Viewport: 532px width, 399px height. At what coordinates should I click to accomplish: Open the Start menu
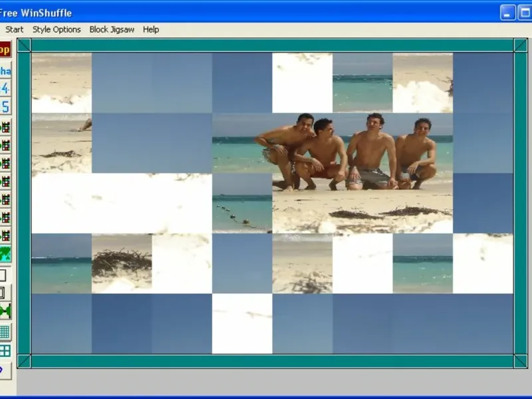click(x=14, y=30)
